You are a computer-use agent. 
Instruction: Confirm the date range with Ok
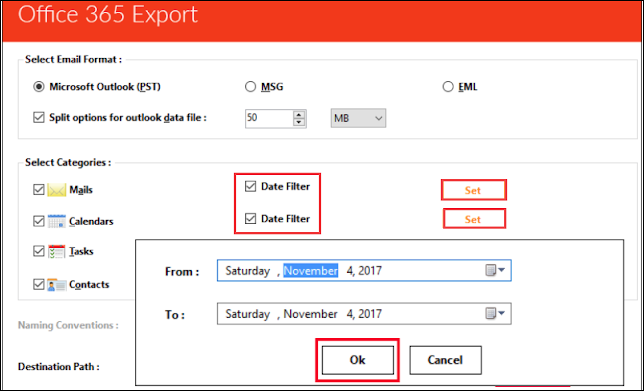click(x=357, y=360)
